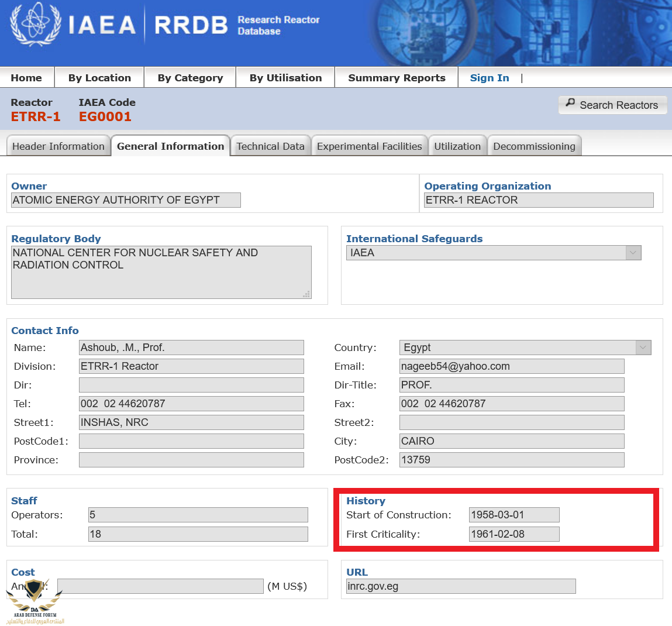Click the Email field
Screen dimensions: 672x626
512,366
